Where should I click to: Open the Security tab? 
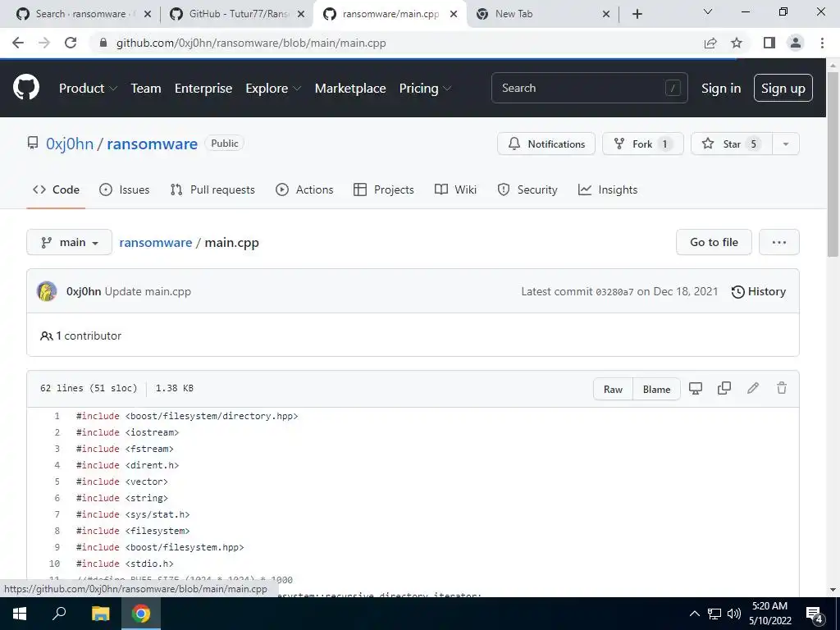(527, 189)
